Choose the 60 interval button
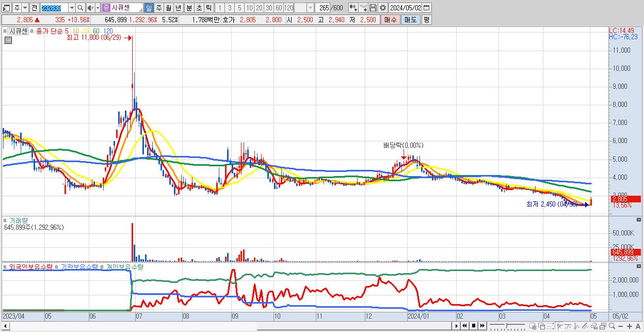Image resolution: width=644 pixels, height=332 pixels. (x=279, y=8)
